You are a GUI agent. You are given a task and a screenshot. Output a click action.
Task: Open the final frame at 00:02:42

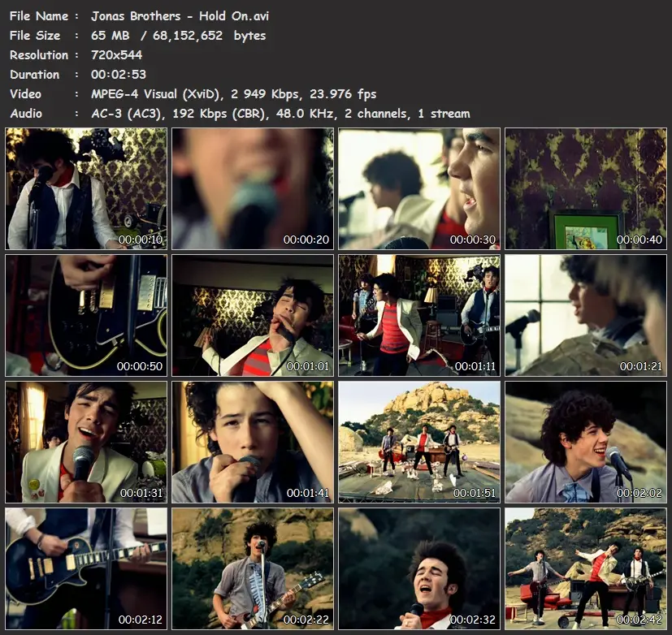(586, 569)
